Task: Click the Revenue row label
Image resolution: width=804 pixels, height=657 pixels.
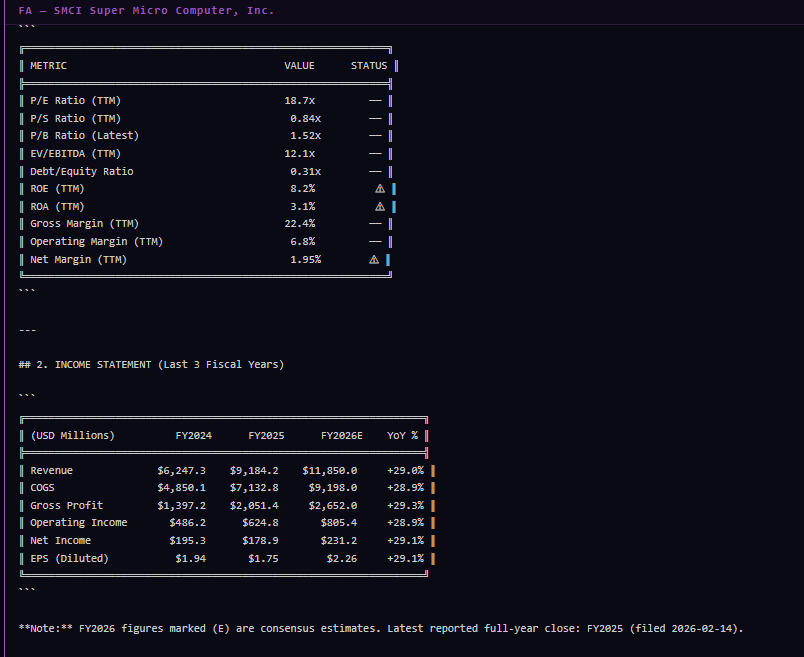Action: tap(51, 471)
